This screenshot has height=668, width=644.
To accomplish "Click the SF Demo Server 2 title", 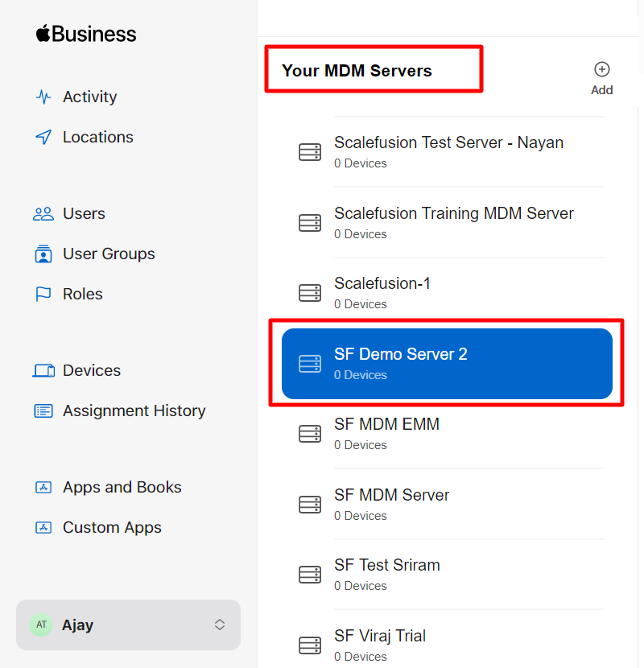I will 401,354.
